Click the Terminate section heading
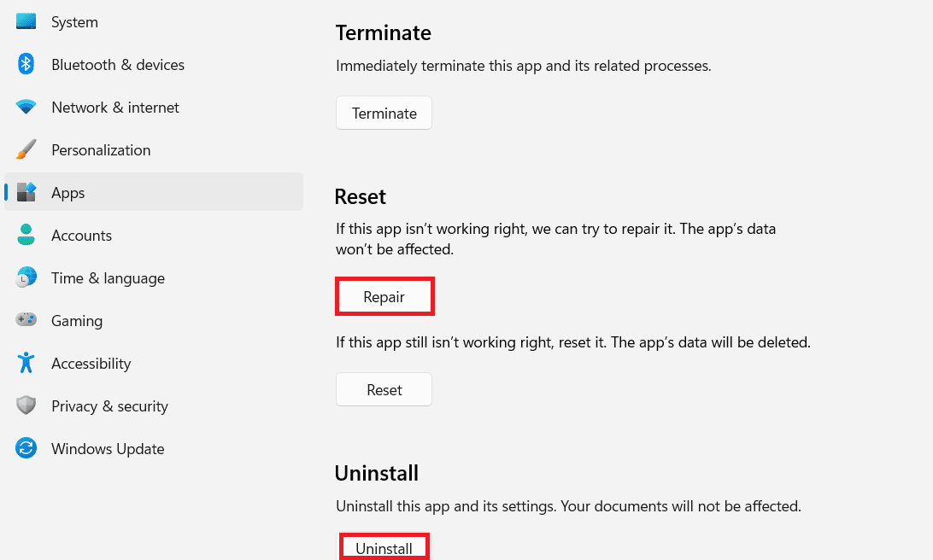The width and height of the screenshot is (933, 560). tap(383, 32)
